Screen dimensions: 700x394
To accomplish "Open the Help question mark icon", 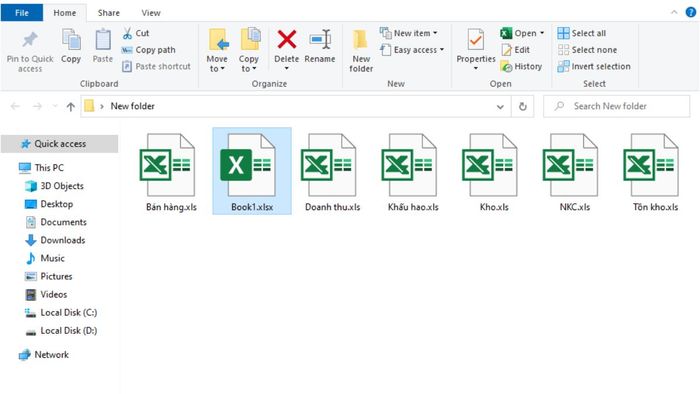I will coord(691,12).
